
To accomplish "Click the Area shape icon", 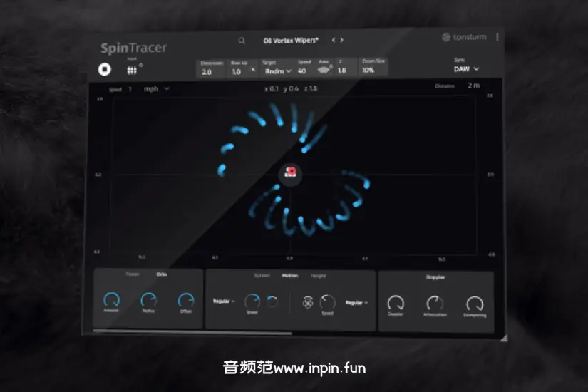I will (x=324, y=70).
